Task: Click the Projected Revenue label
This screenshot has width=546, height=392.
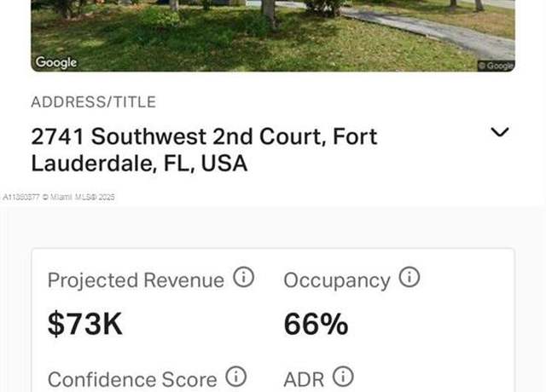Action: 136,280
